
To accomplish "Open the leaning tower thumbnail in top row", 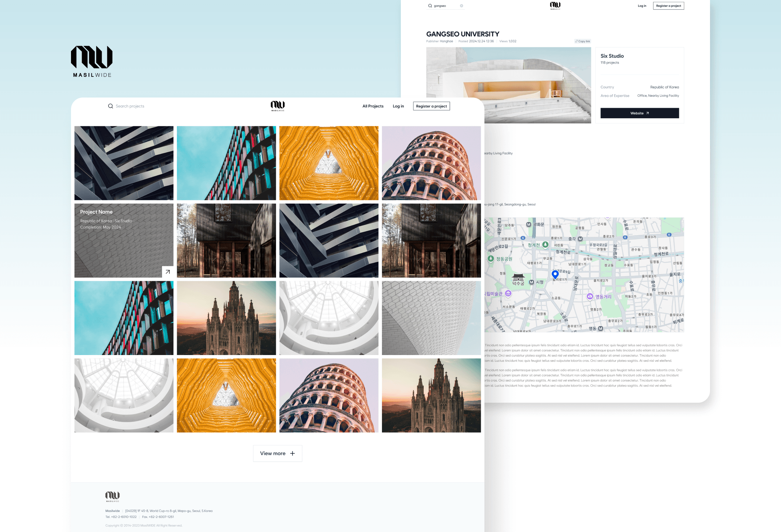I will [x=431, y=163].
